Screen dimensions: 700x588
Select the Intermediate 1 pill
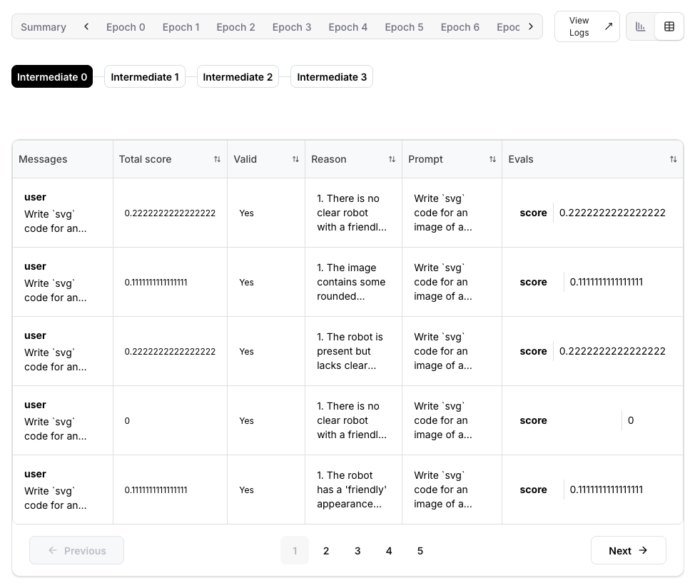point(145,76)
